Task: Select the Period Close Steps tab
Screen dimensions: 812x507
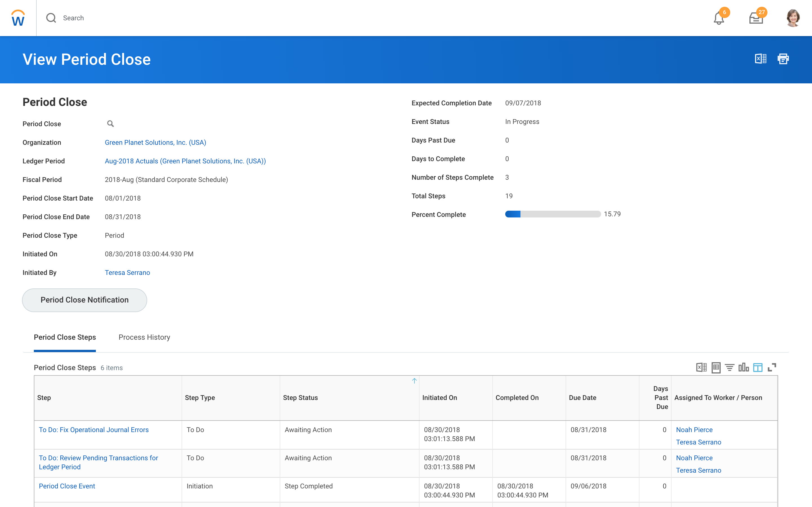Action: point(65,337)
